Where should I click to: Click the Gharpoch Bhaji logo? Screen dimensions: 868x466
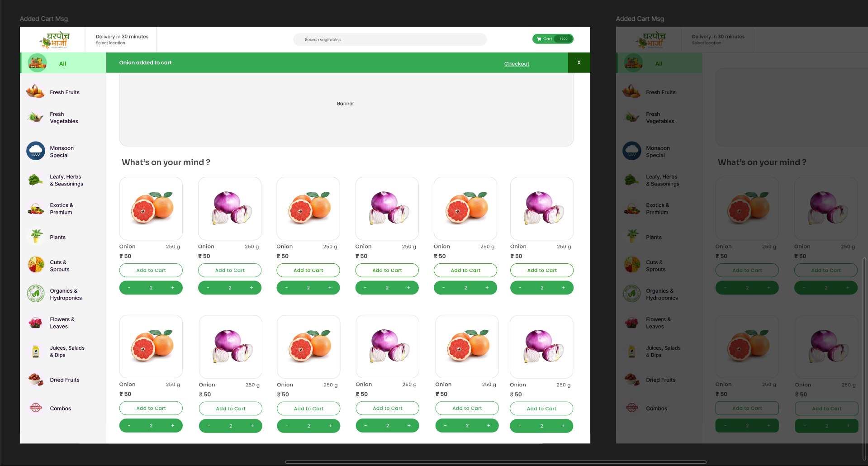[54, 40]
